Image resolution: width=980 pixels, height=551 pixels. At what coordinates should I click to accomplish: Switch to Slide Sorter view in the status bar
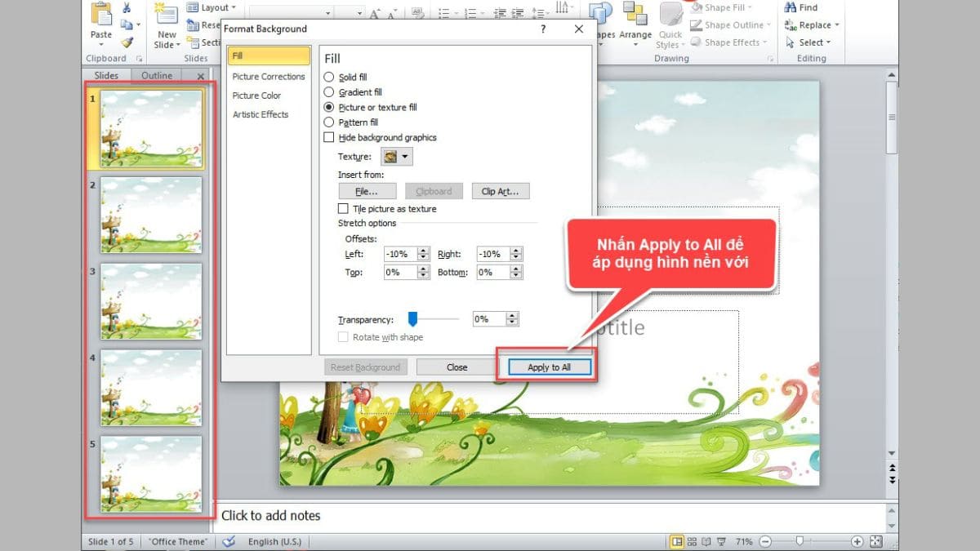click(693, 540)
